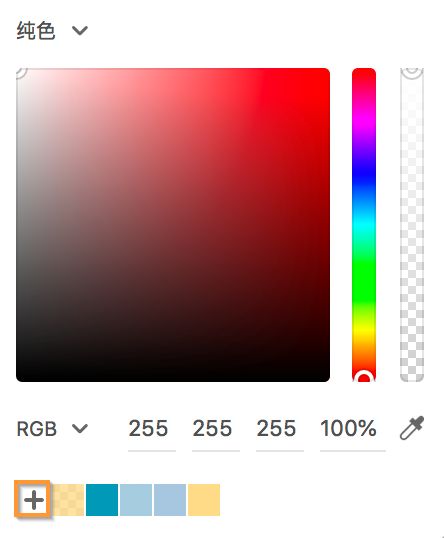Image resolution: width=444 pixels, height=538 pixels.
Task: Add current color with plus button
Action: click(x=33, y=499)
